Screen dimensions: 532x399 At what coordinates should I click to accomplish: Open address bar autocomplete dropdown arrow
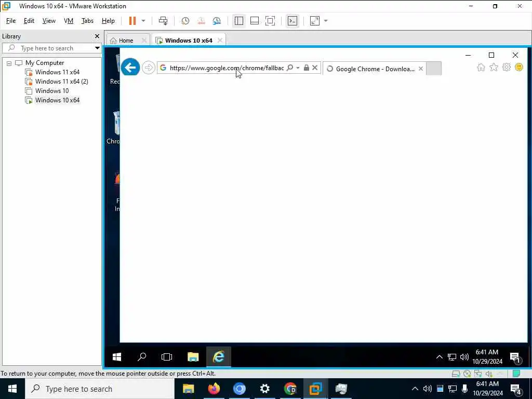click(298, 68)
